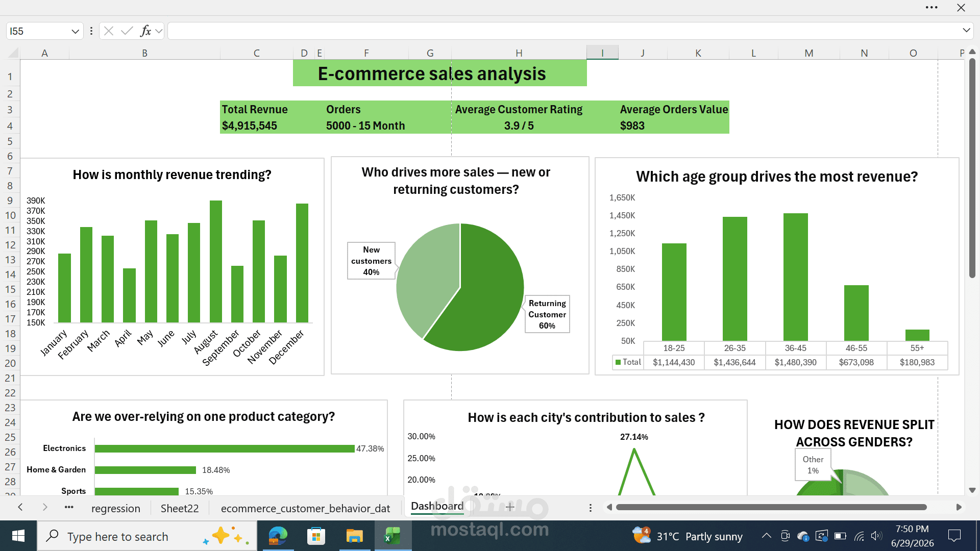
Task: Click the Total legend green swatch
Action: 618,362
